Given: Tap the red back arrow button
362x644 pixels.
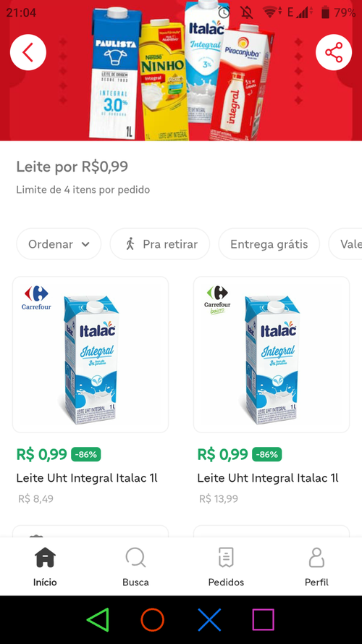Looking at the screenshot, I should click(x=28, y=53).
